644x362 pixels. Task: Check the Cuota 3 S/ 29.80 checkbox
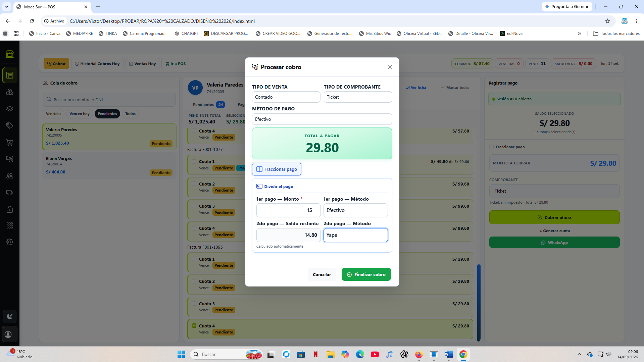(194, 303)
